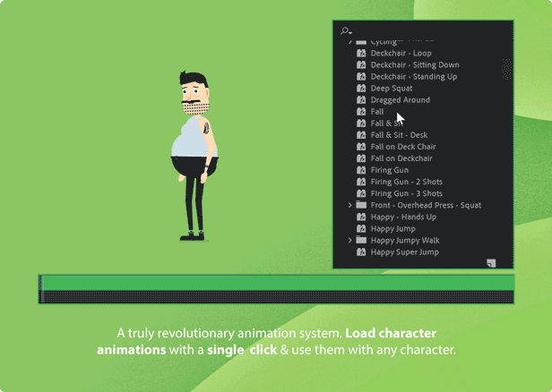Click the animation icon beside Deckchair - Loop
552x392 pixels.
361,54
